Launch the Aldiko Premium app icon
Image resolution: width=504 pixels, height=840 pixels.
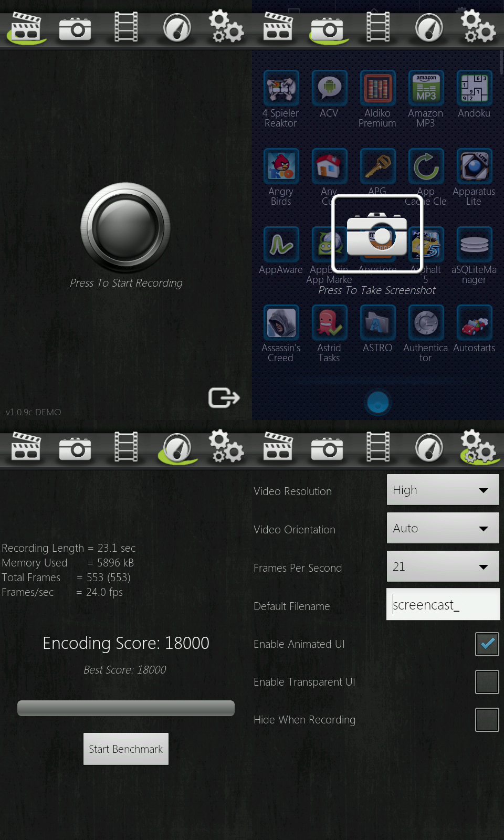pyautogui.click(x=377, y=88)
